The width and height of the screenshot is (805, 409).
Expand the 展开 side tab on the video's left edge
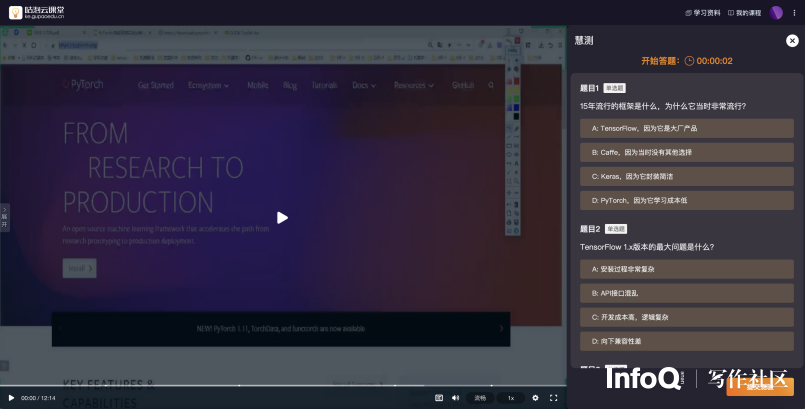(x=4, y=218)
